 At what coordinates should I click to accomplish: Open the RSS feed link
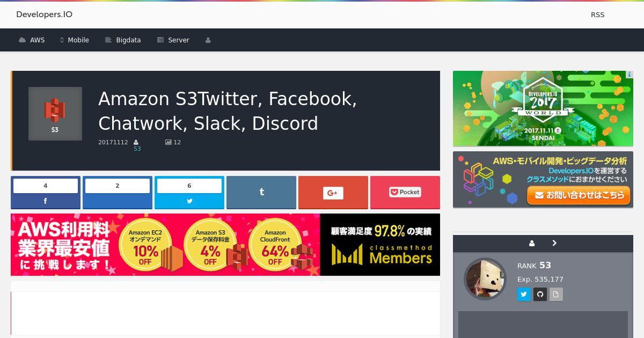(597, 14)
